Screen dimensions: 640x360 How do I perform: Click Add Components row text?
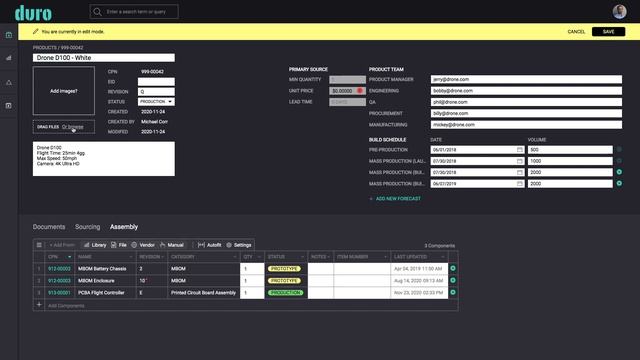coord(66,306)
